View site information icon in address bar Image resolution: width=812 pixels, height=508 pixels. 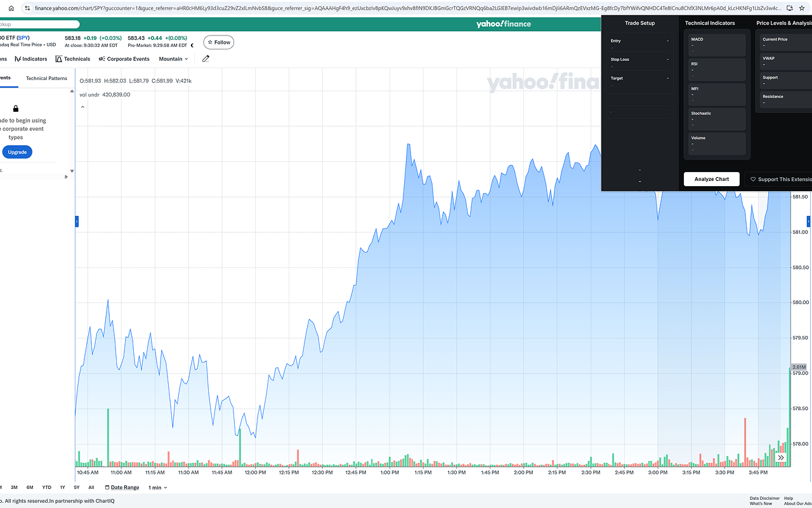pos(27,8)
